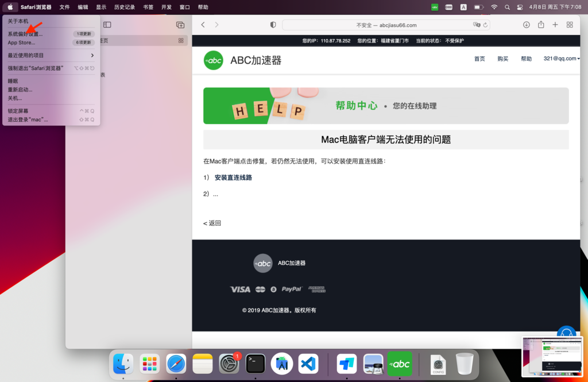
Task: Open the privacy report shield icon
Action: (273, 25)
